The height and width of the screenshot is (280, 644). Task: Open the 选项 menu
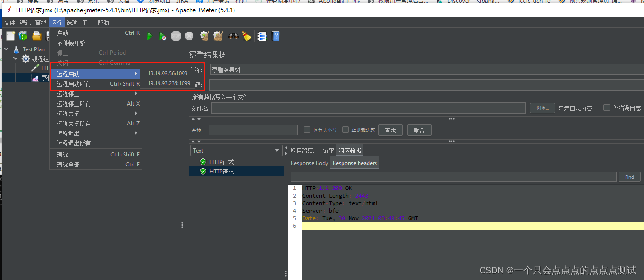pyautogui.click(x=72, y=23)
